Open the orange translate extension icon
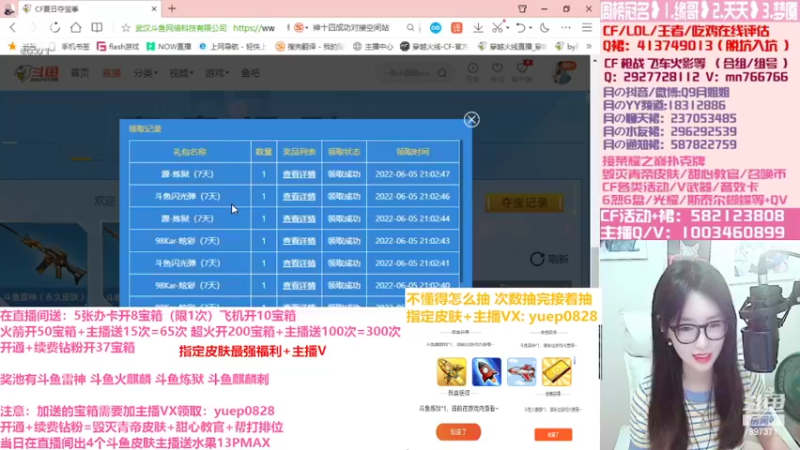The height and width of the screenshot is (450, 800). coord(457,28)
